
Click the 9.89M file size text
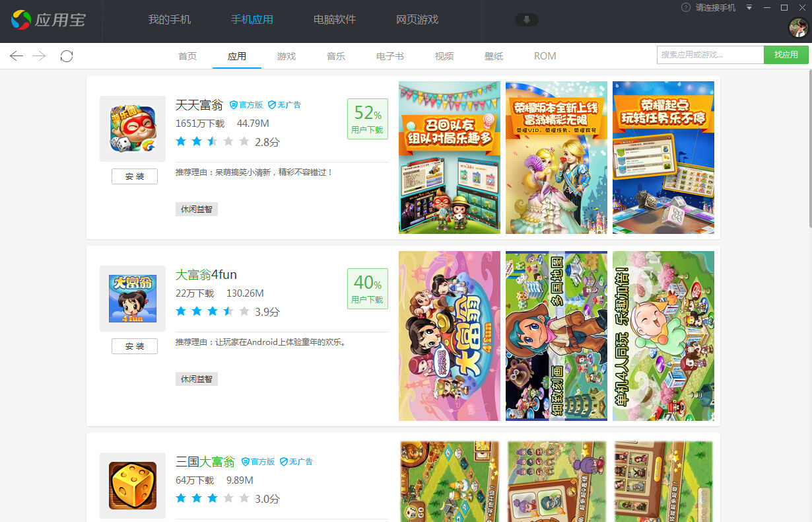(240, 480)
